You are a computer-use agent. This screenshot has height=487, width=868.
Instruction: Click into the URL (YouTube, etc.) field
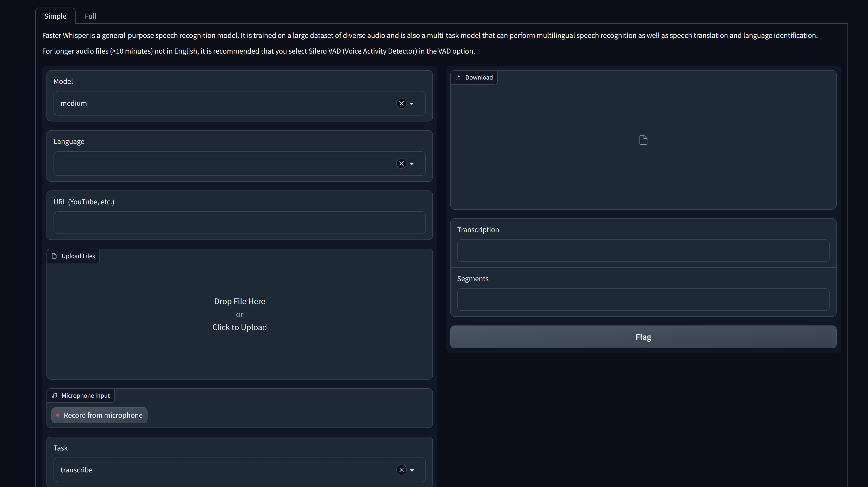[239, 223]
